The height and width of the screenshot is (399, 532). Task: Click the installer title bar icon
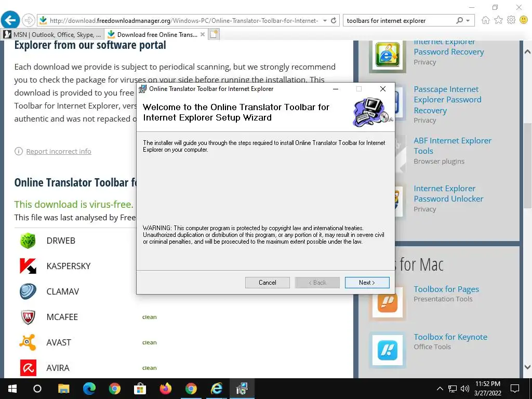click(143, 89)
